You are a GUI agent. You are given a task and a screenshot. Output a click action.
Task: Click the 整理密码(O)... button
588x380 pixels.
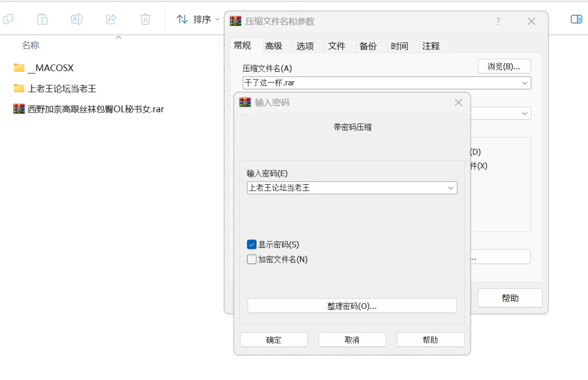[352, 306]
